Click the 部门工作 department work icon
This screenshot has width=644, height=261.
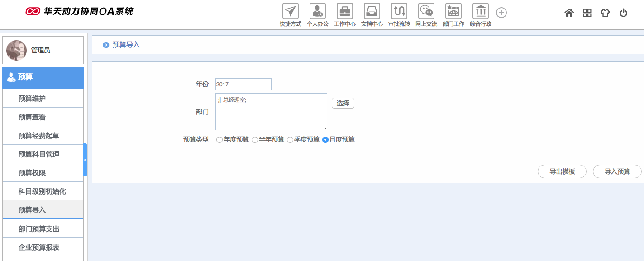pos(453,11)
